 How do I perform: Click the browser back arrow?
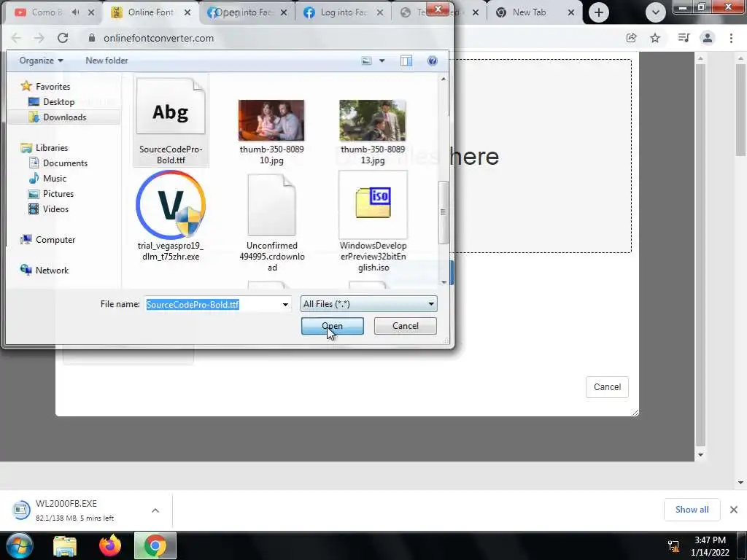[x=16, y=38]
